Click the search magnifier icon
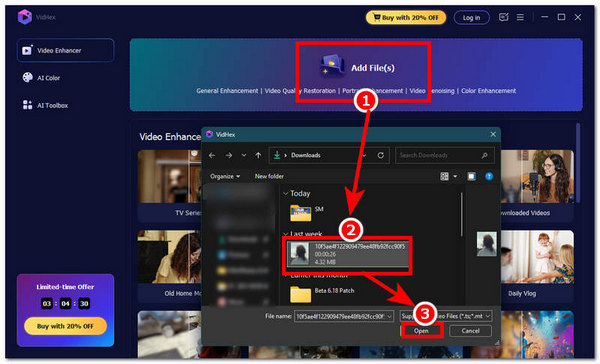 coord(484,155)
